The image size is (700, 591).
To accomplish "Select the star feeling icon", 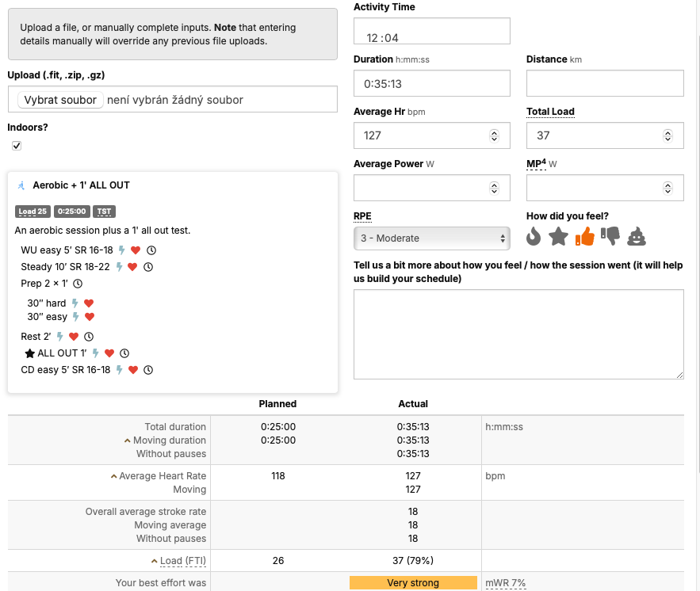I will click(x=559, y=236).
